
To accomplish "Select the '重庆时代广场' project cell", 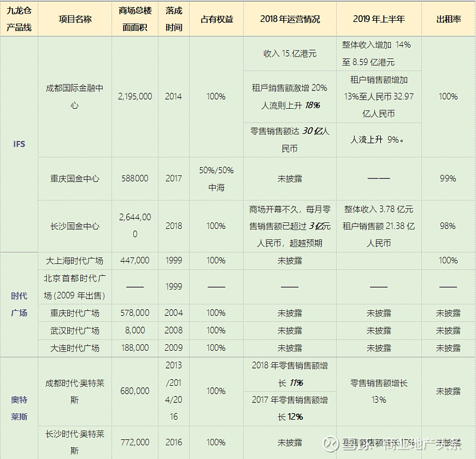I will click(75, 313).
